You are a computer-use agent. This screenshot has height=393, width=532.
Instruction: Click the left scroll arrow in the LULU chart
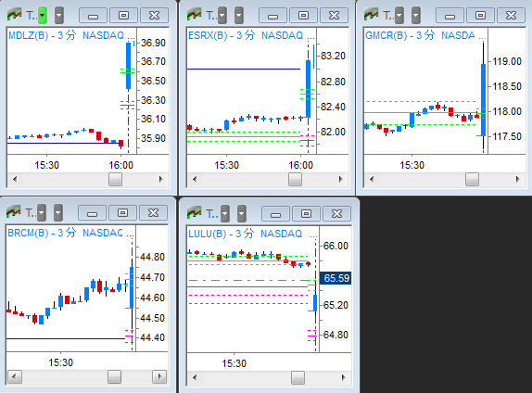click(x=195, y=377)
